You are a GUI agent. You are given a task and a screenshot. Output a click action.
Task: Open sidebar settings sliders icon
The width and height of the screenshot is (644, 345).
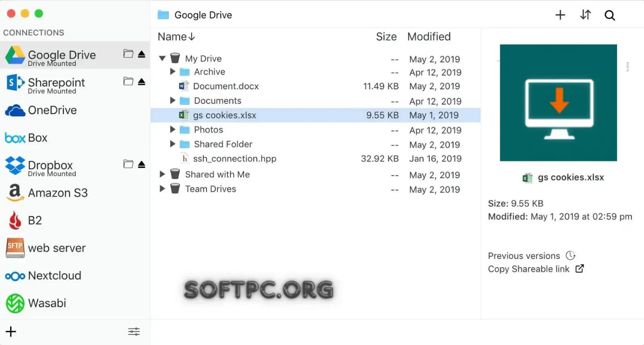(x=134, y=331)
